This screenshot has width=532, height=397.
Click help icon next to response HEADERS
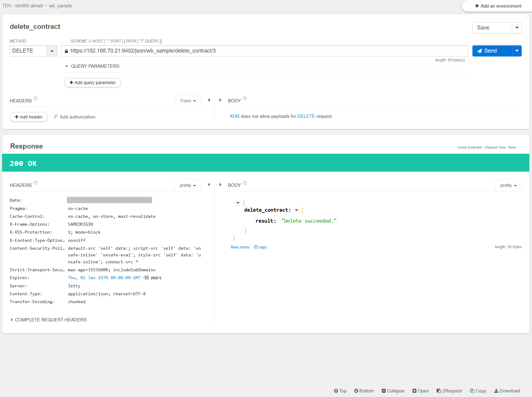coord(36,183)
